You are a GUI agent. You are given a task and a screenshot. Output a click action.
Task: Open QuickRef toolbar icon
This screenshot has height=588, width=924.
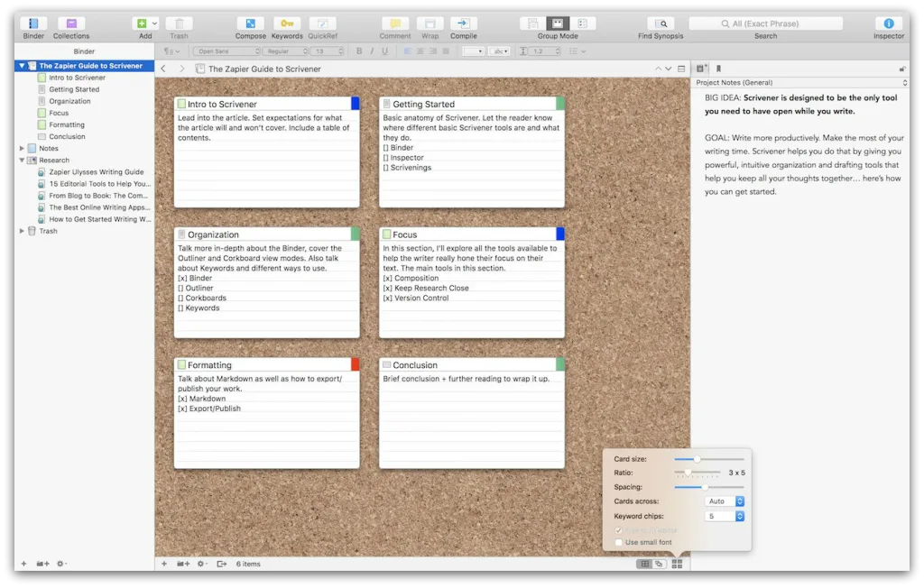322,23
